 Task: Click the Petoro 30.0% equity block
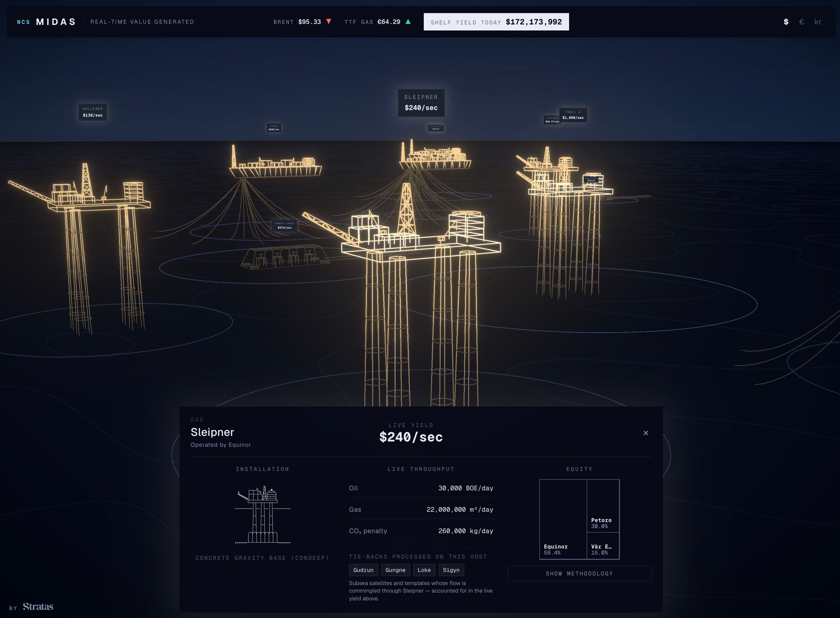[x=603, y=506]
